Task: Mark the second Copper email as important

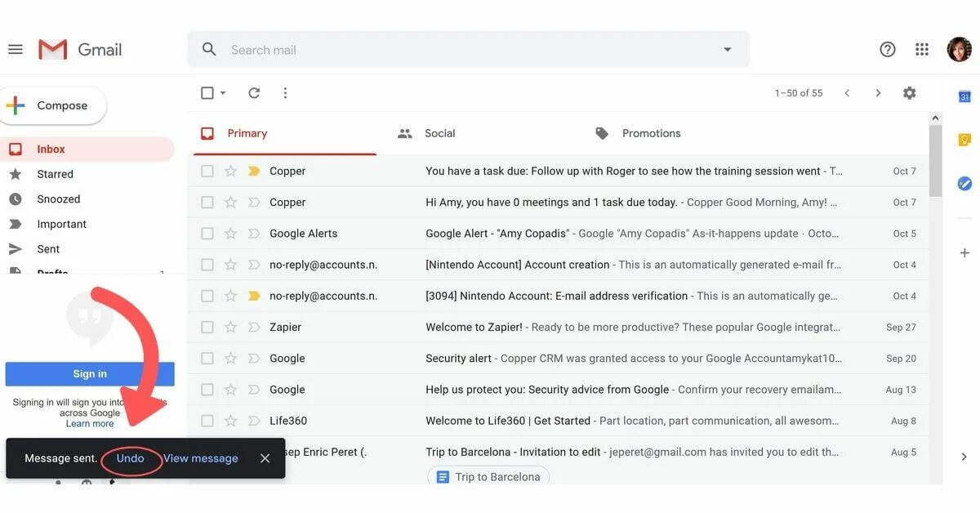Action: pos(253,203)
